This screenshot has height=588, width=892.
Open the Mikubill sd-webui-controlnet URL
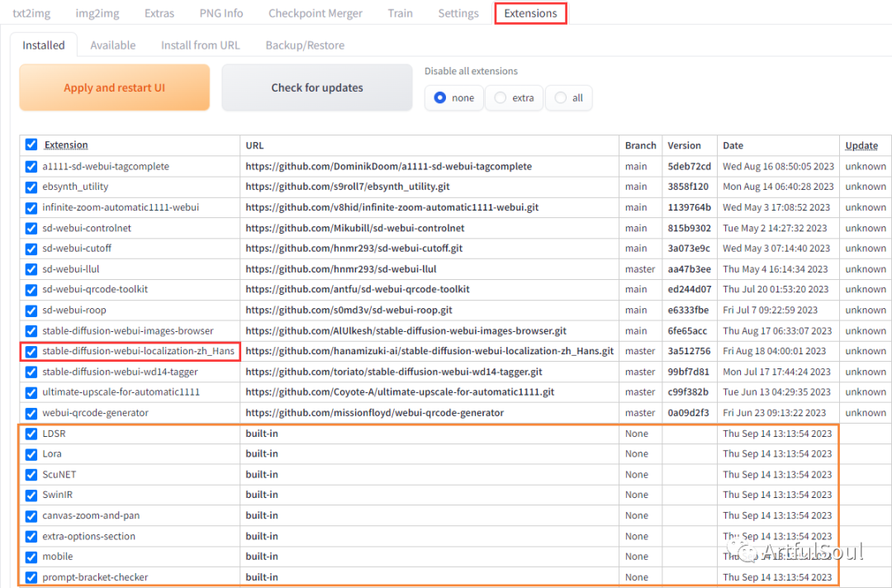(x=355, y=227)
